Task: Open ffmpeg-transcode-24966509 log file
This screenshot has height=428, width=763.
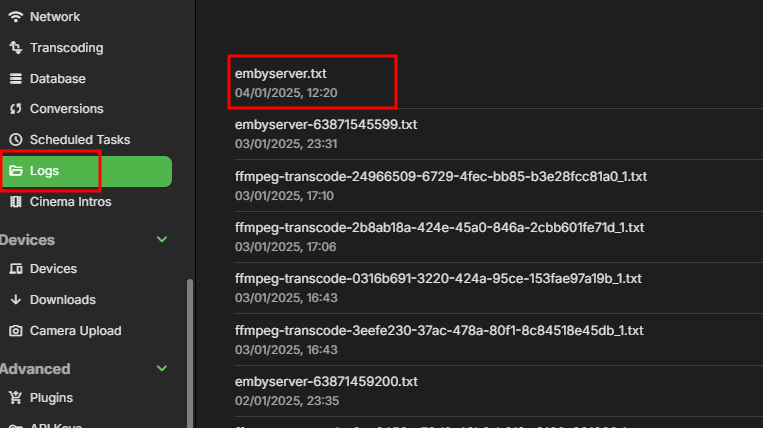Action: pos(441,177)
